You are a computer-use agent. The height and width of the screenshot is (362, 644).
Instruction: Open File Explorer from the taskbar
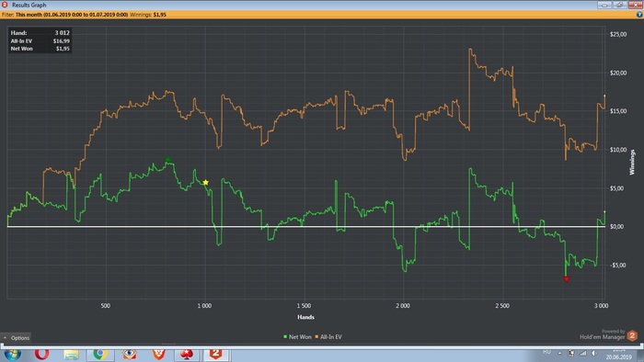coord(71,355)
